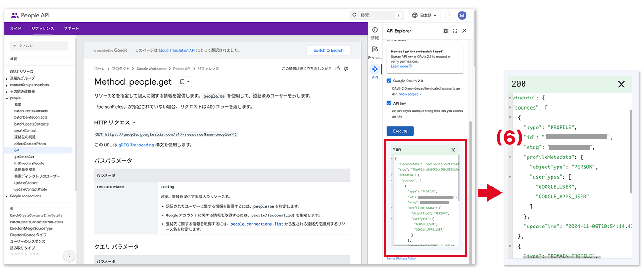The image size is (644, 273).
Task: Close the 200 response in API Explorer
Action: coord(454,150)
